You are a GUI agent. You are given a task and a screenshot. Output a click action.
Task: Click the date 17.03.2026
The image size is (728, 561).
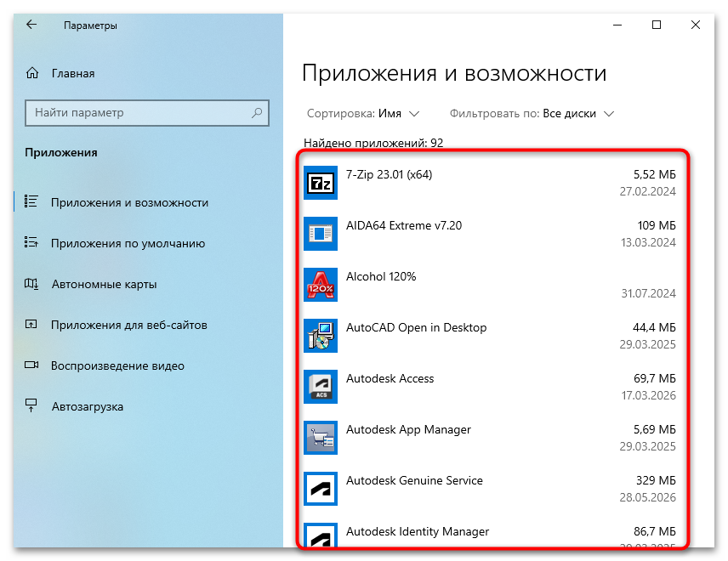649,396
